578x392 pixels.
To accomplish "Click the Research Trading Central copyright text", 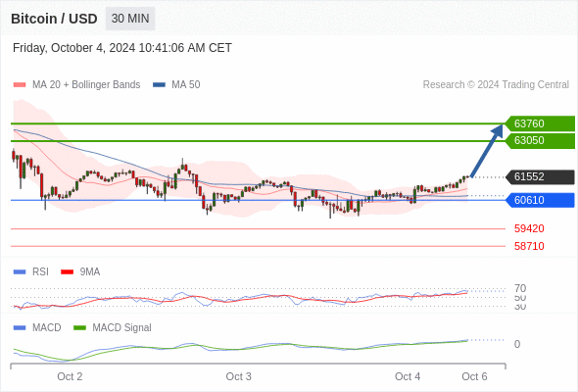I will [x=496, y=85].
